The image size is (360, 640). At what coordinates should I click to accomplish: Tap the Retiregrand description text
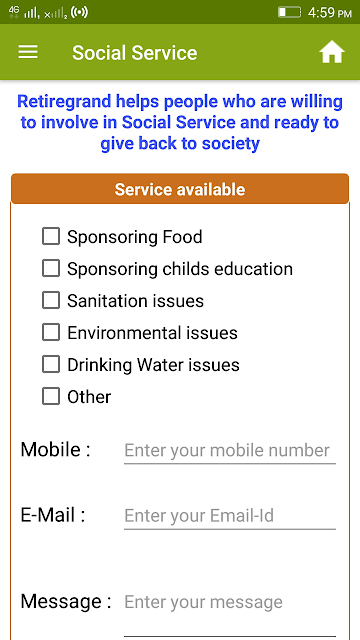click(x=180, y=122)
